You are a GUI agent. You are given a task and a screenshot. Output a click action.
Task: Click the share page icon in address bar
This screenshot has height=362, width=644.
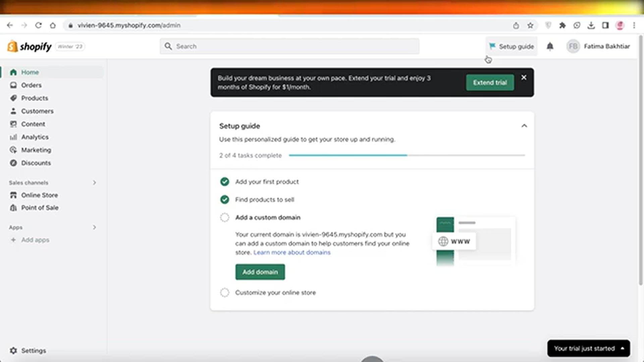point(516,25)
